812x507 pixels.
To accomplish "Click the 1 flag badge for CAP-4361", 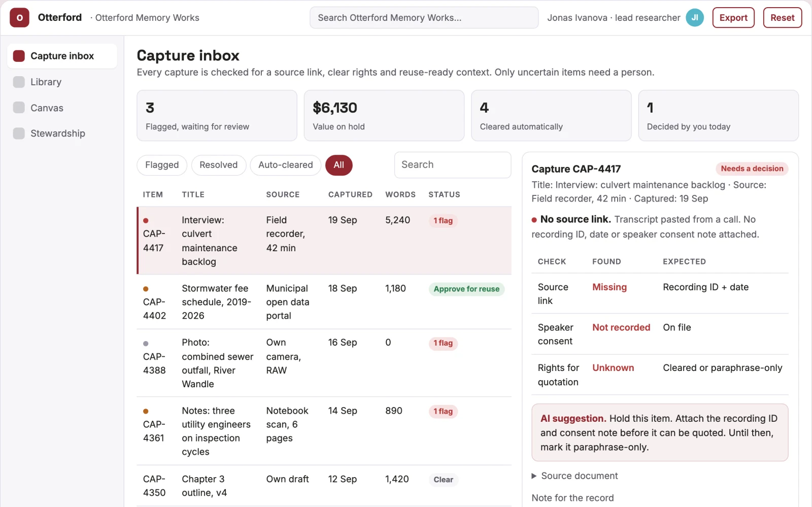I will 443,412.
